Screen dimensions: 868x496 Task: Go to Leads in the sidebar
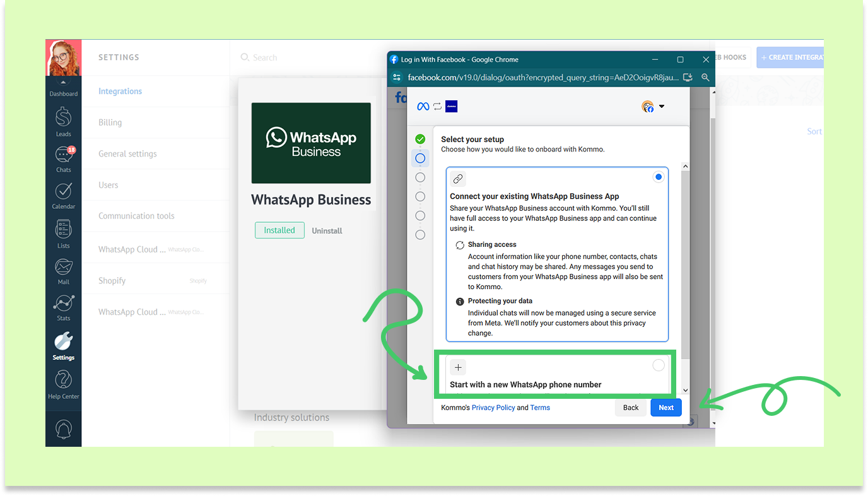pos(63,121)
